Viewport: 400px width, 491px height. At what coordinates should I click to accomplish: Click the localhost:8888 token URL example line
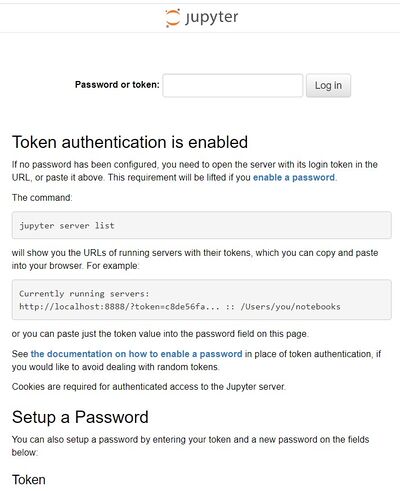[x=180, y=307]
